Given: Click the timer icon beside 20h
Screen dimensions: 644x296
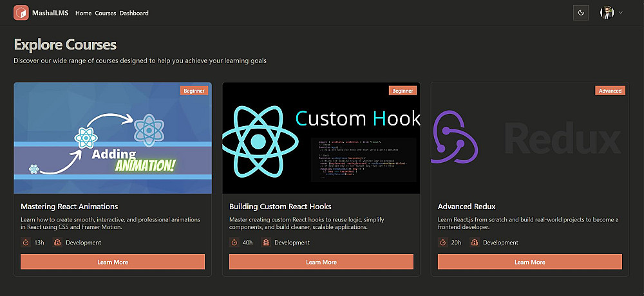Looking at the screenshot, I should pyautogui.click(x=443, y=242).
